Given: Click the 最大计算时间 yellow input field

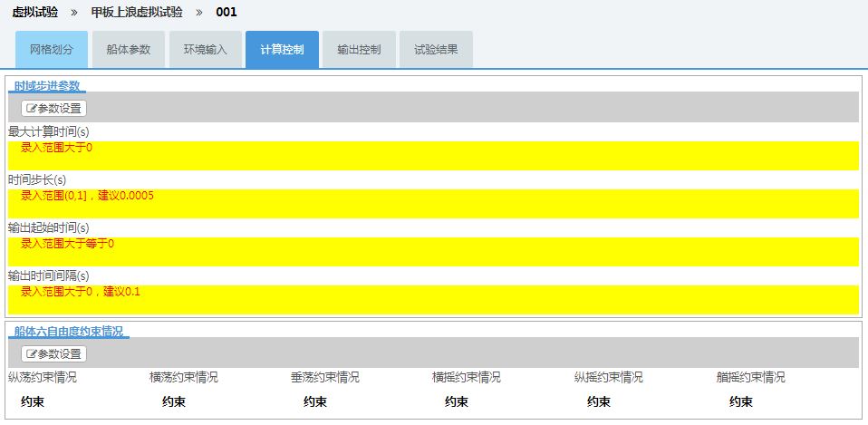Looking at the screenshot, I should pos(433,155).
